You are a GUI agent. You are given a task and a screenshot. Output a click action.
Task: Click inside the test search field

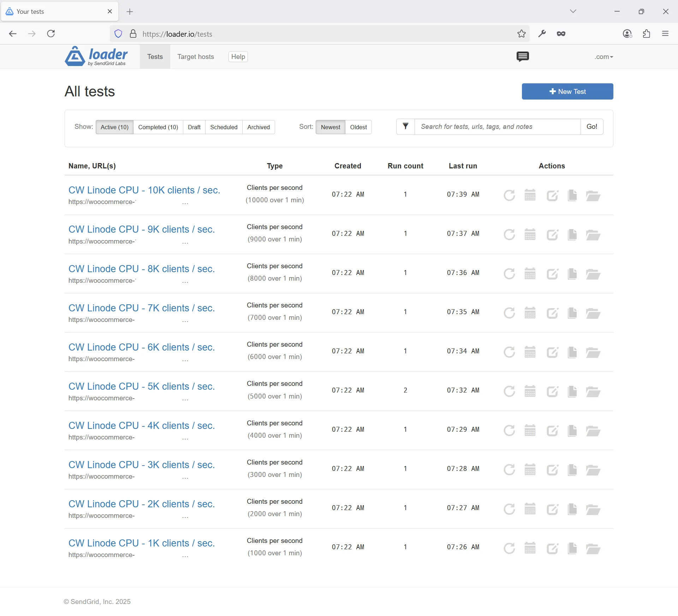(x=494, y=126)
